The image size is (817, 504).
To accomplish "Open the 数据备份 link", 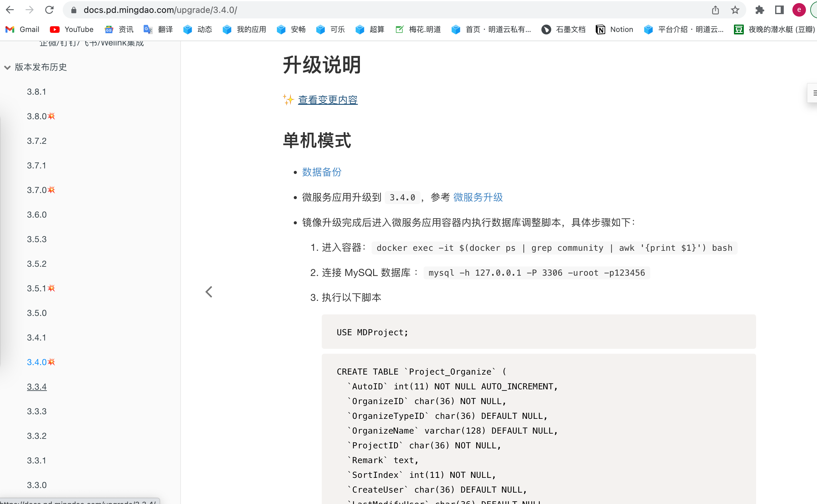I will pos(321,172).
